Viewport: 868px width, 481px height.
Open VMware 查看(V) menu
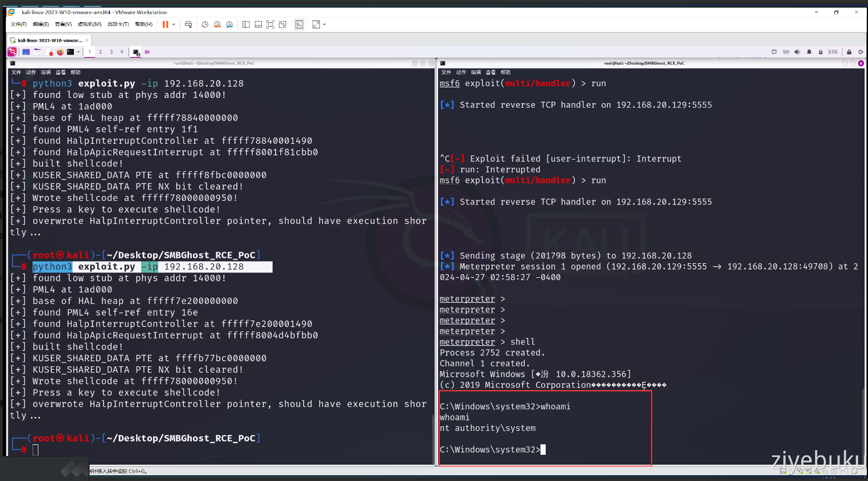click(63, 24)
